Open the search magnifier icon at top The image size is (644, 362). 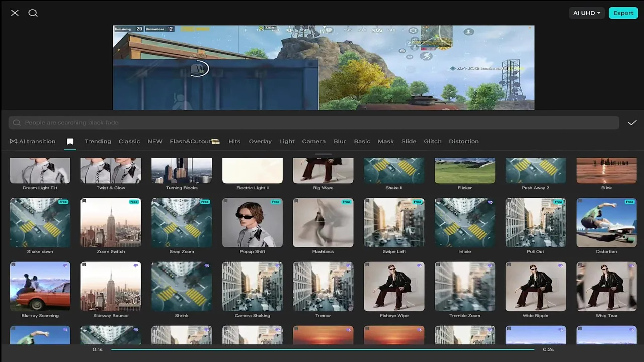[x=33, y=13]
